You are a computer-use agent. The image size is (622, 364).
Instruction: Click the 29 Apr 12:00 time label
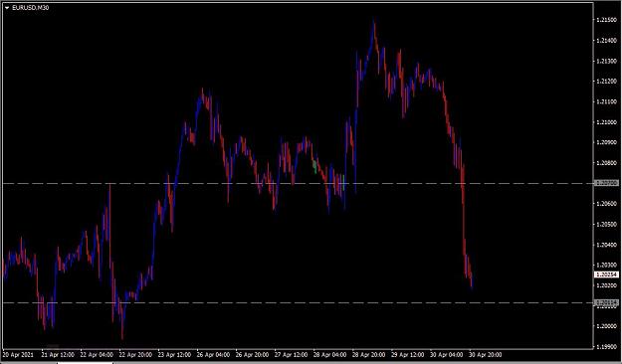(407, 354)
